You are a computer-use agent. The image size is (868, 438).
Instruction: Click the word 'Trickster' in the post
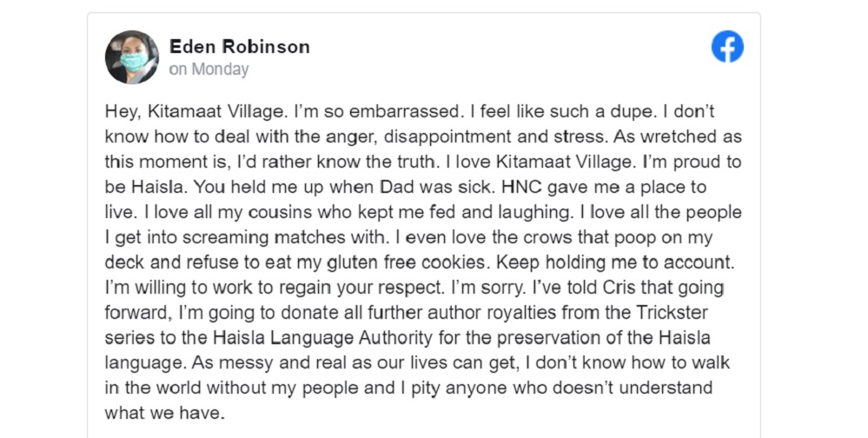[x=672, y=312]
